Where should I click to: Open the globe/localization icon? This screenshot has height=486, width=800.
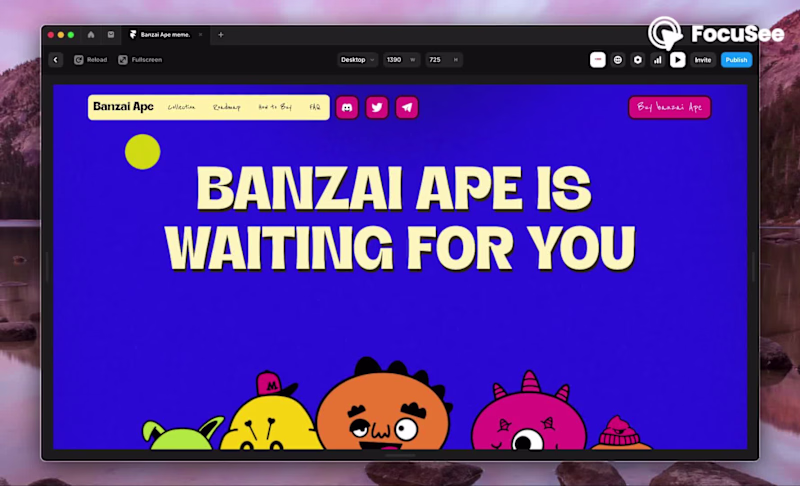[x=617, y=60]
